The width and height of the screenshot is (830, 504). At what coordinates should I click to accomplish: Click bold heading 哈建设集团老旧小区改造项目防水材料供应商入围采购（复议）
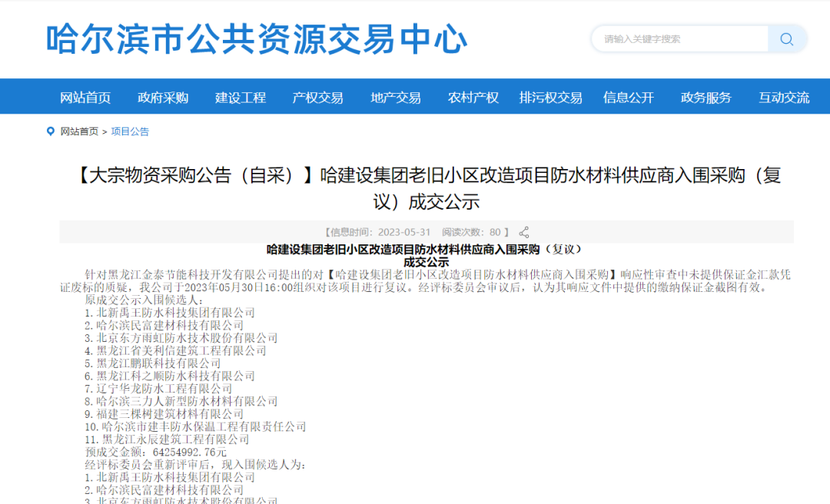[x=426, y=250]
